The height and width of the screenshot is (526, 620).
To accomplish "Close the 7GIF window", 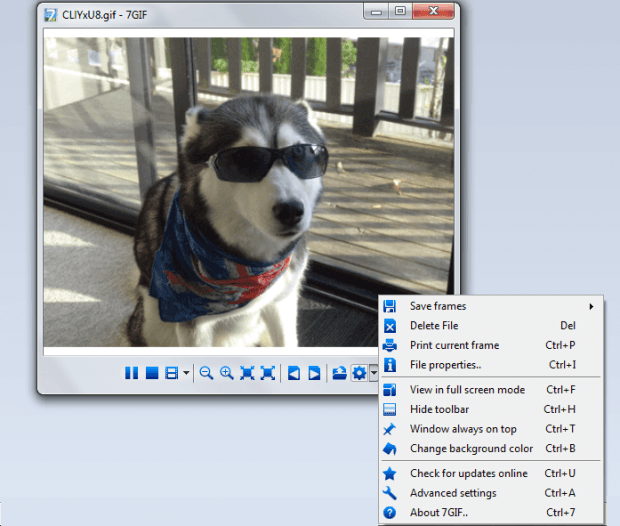I will (433, 11).
